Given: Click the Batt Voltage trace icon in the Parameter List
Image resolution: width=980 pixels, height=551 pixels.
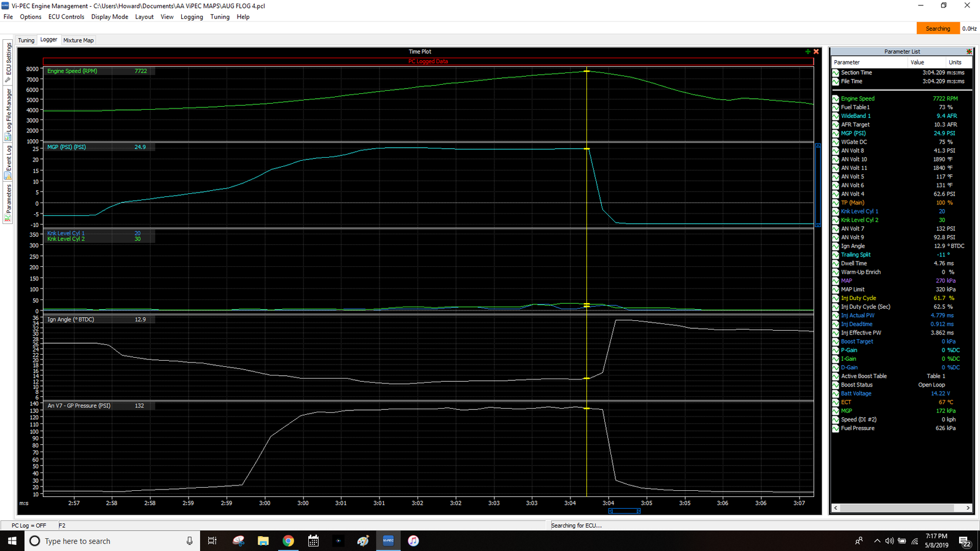Looking at the screenshot, I should tap(836, 393).
